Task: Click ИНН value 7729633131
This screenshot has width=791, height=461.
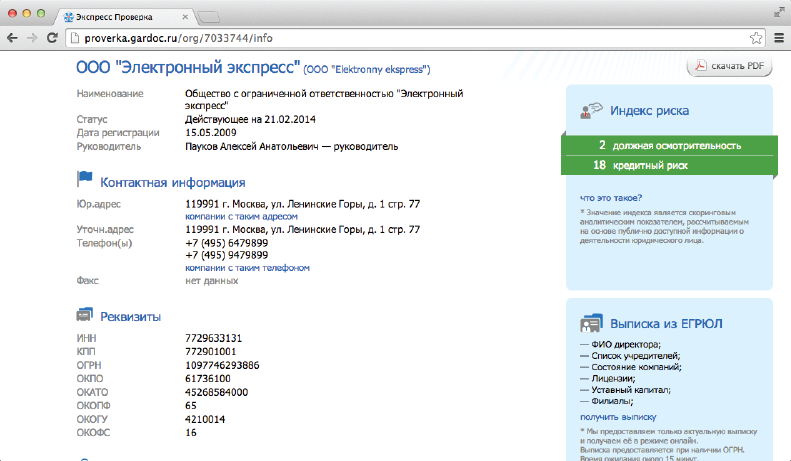Action: (213, 338)
